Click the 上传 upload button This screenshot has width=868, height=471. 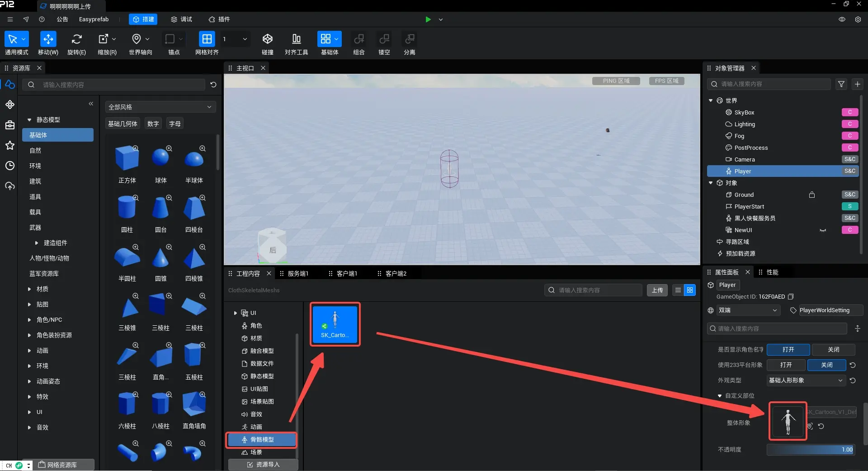pos(657,290)
